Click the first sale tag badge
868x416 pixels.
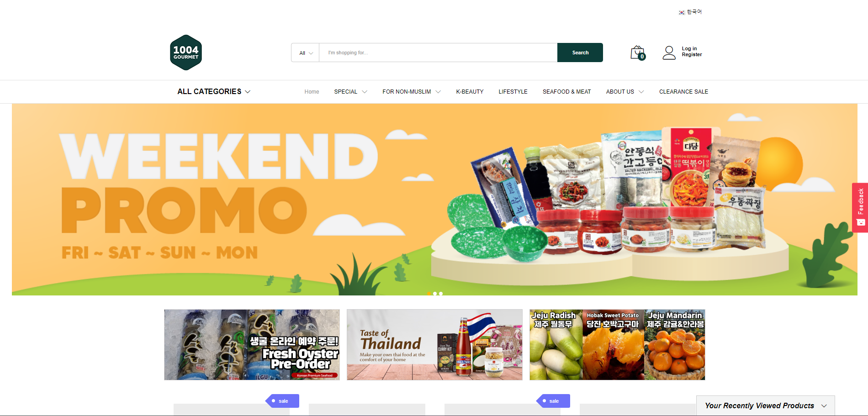point(282,401)
